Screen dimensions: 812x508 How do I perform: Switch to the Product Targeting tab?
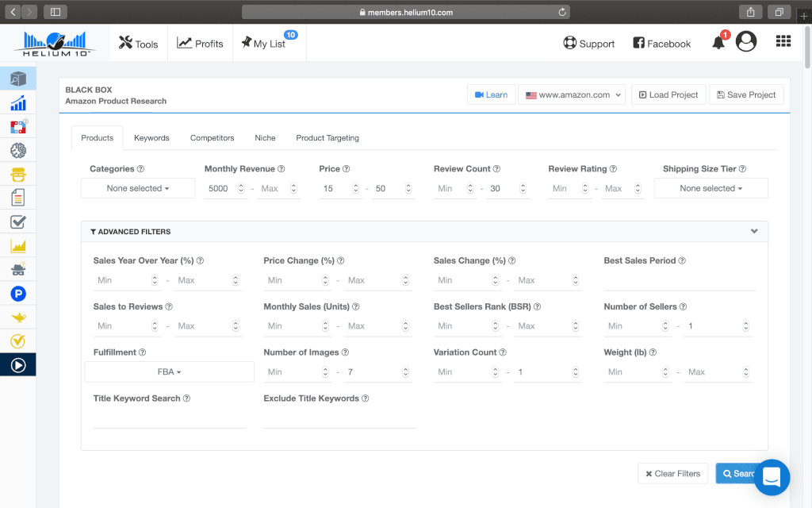pyautogui.click(x=327, y=138)
